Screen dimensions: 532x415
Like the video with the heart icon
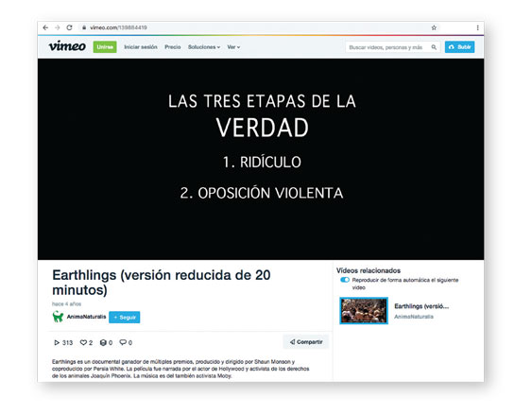83,342
